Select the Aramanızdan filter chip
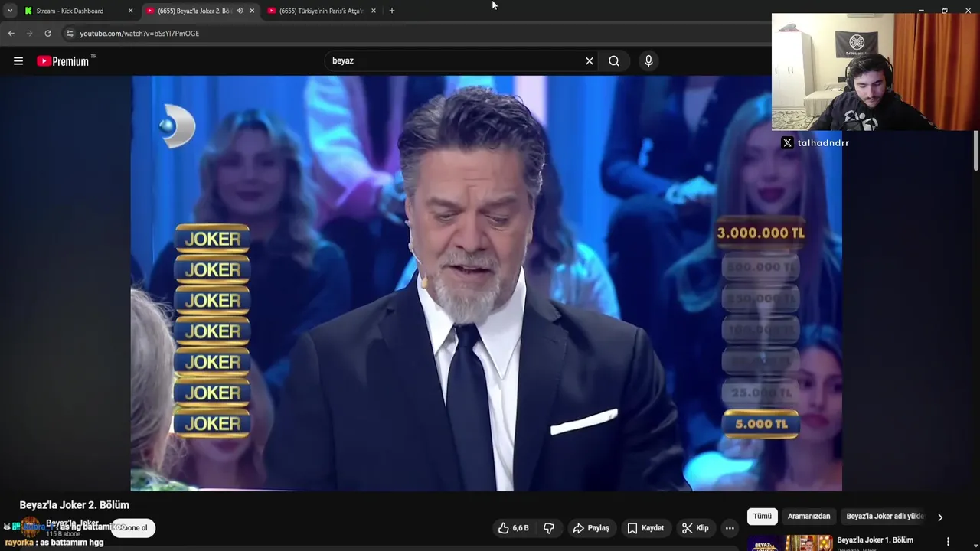 pyautogui.click(x=808, y=517)
